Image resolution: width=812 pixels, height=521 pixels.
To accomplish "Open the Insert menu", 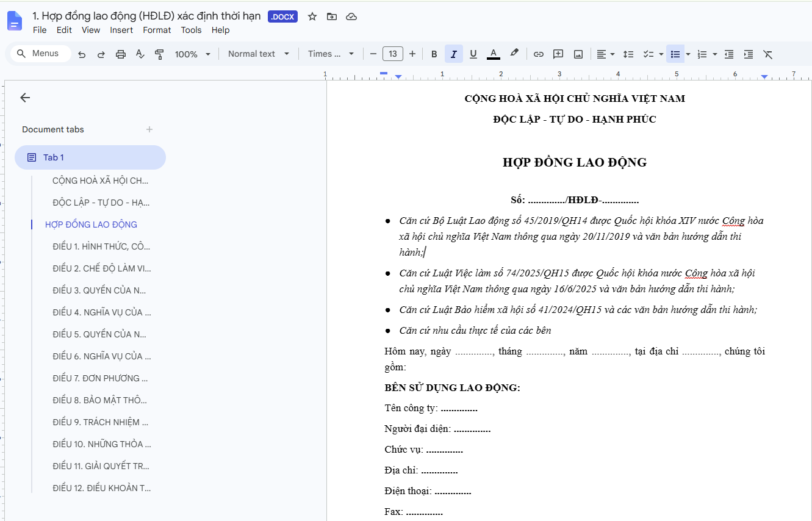I will point(121,30).
